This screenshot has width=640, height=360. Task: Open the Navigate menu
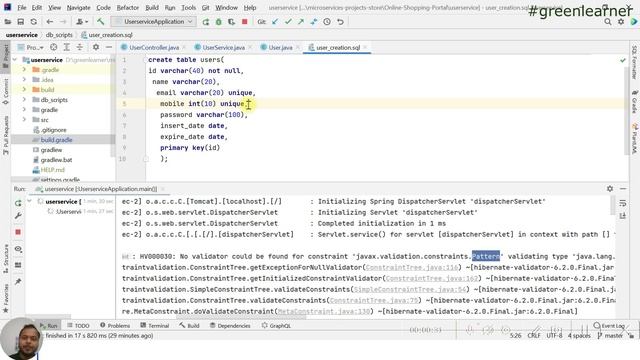coord(78,7)
